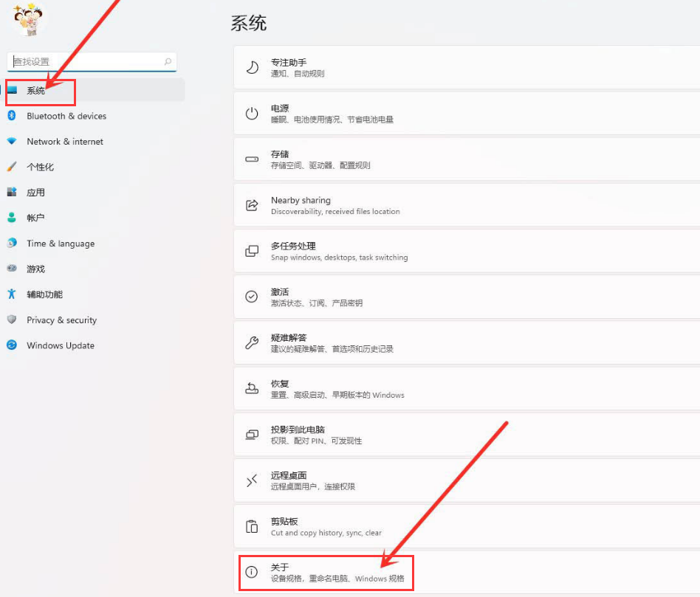Click the Windows Update icon

[x=12, y=345]
